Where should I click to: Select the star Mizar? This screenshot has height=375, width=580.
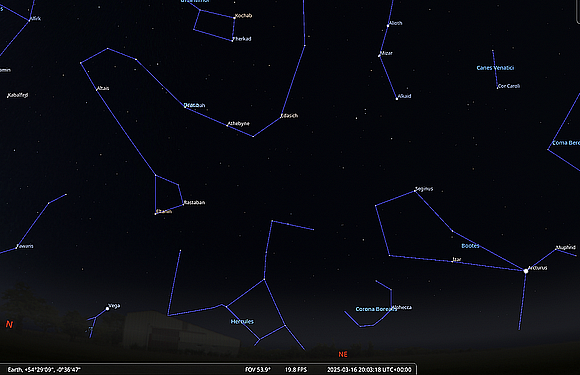(x=380, y=56)
